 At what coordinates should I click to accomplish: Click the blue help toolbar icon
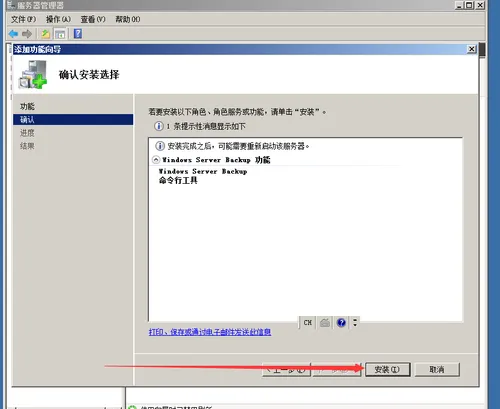click(x=78, y=34)
